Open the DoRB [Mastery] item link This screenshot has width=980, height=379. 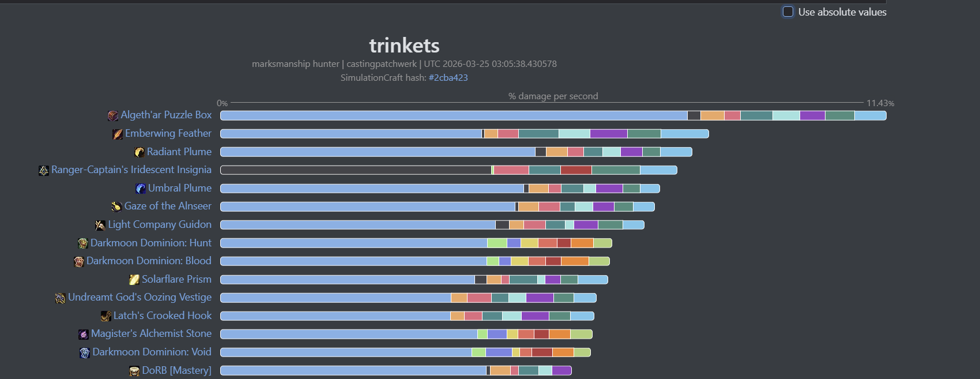pyautogui.click(x=177, y=370)
